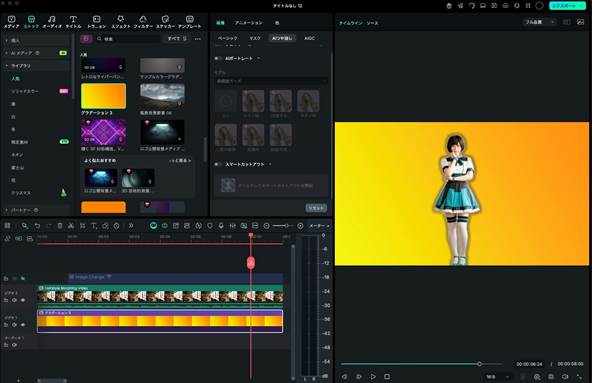Expand the AI Media (AIメディア) sidebar category
Image resolution: width=592 pixels, height=383 pixels.
pyautogui.click(x=6, y=53)
